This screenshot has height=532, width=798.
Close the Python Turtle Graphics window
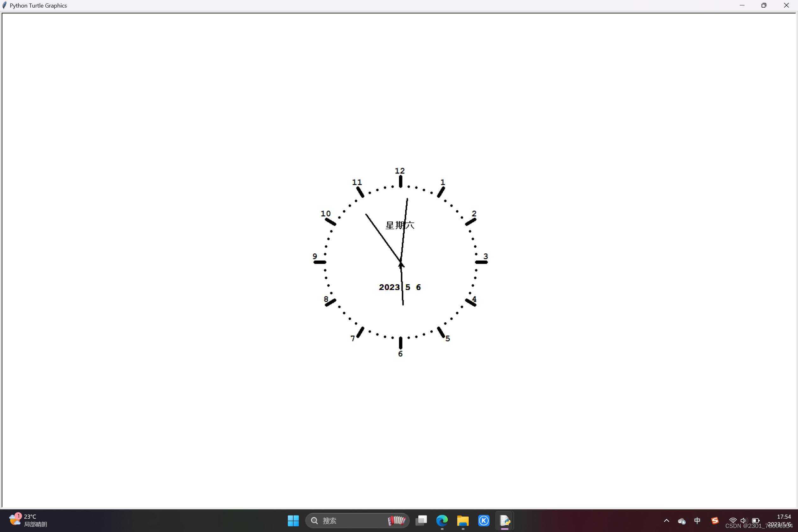tap(786, 5)
